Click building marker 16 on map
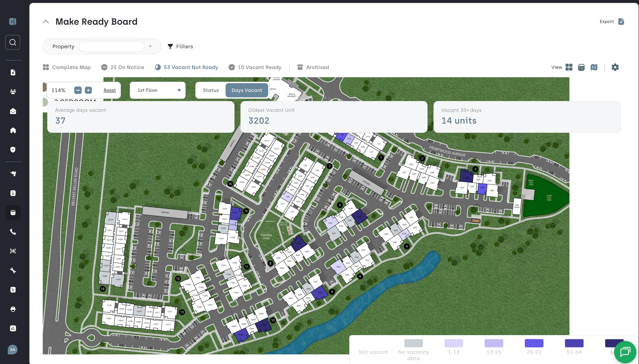This screenshot has height=364, width=639. [230, 184]
